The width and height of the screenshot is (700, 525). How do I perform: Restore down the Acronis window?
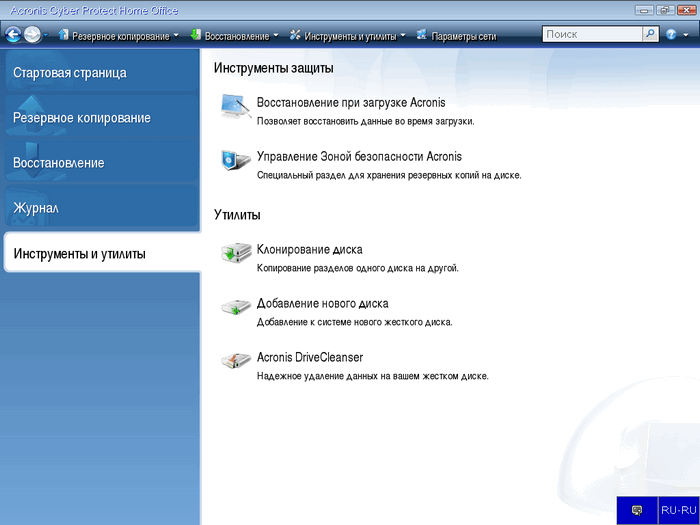[665, 10]
